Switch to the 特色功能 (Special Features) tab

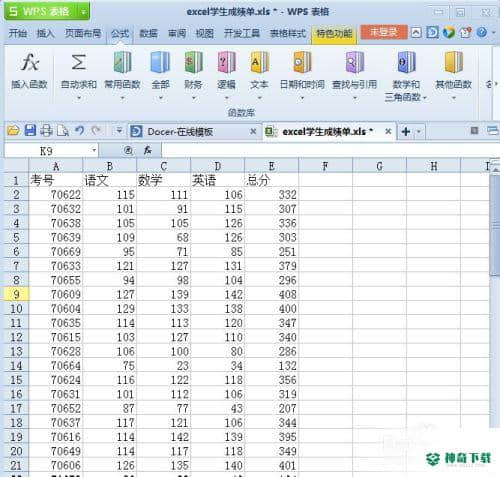pyautogui.click(x=334, y=33)
